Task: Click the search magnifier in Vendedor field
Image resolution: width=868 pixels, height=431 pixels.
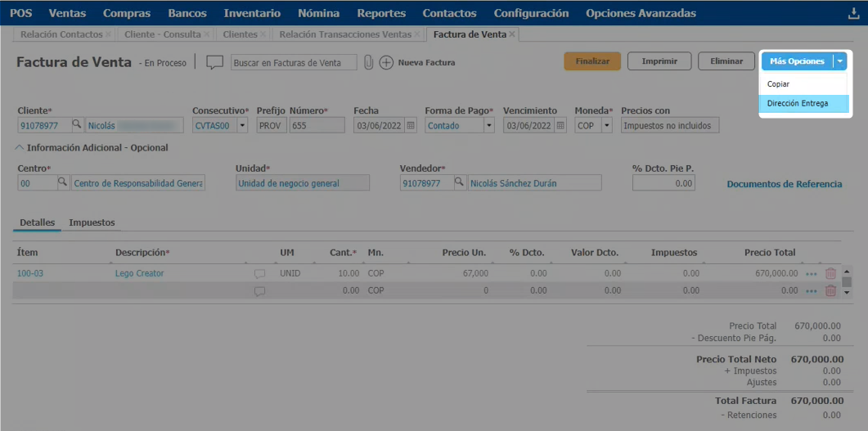Action: pos(459,183)
